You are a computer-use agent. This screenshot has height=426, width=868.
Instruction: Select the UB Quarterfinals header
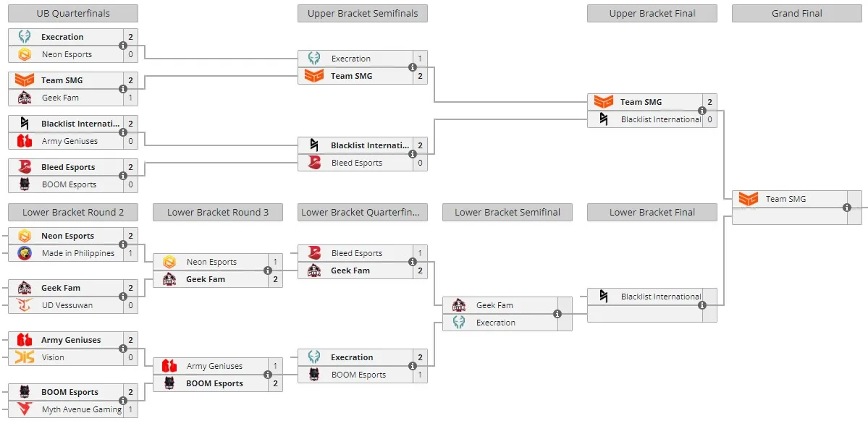pyautogui.click(x=73, y=13)
